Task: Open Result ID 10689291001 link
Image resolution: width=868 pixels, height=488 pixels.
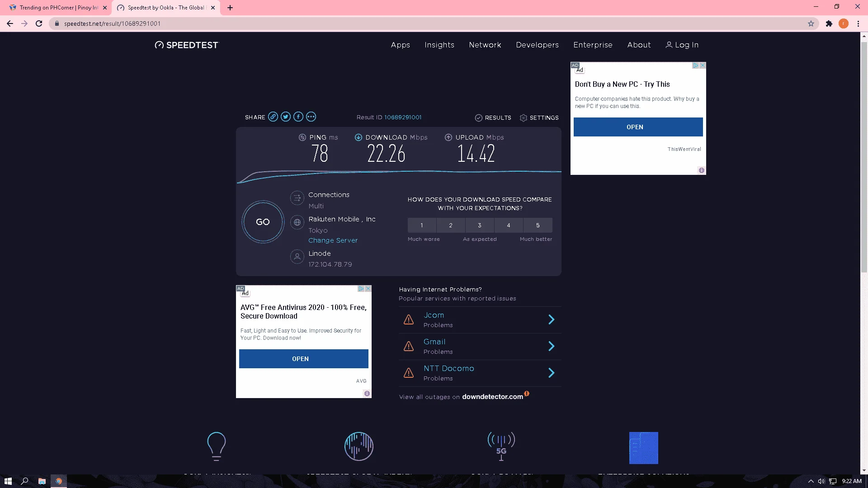Action: [403, 117]
